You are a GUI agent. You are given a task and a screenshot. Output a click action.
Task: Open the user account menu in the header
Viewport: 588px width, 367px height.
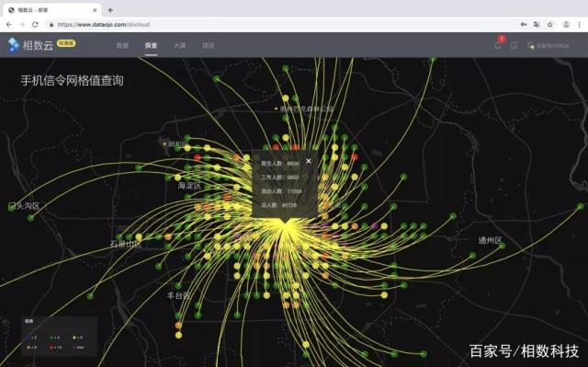coord(548,46)
